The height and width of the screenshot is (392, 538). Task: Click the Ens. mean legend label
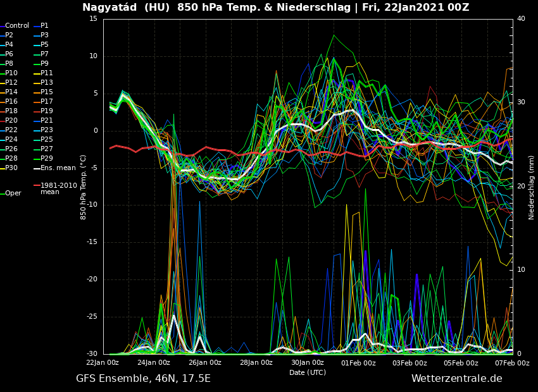(x=58, y=168)
